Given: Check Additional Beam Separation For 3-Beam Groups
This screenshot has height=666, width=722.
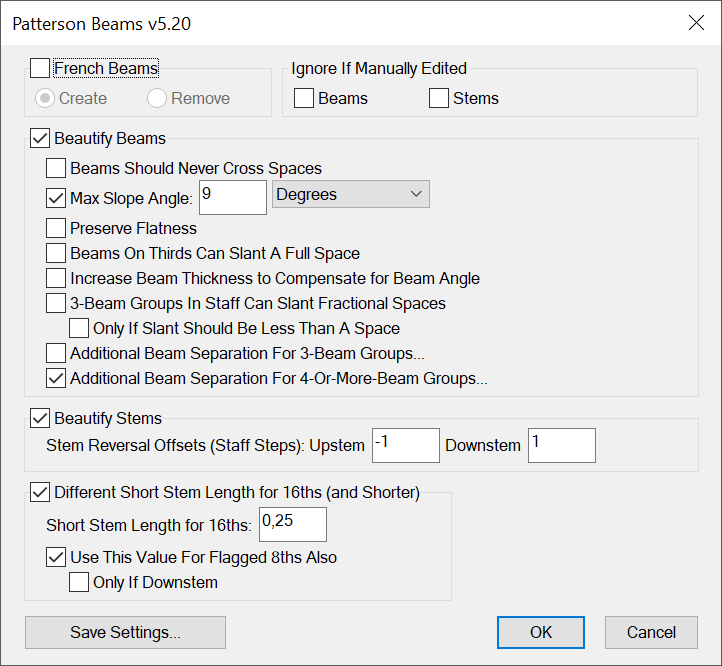Looking at the screenshot, I should (x=56, y=353).
